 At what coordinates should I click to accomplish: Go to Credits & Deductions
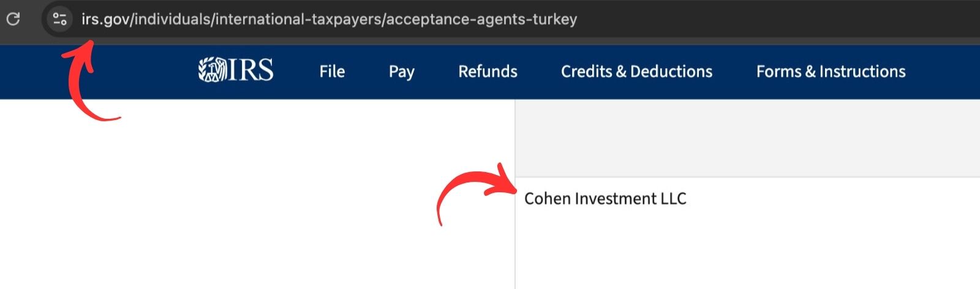click(636, 72)
